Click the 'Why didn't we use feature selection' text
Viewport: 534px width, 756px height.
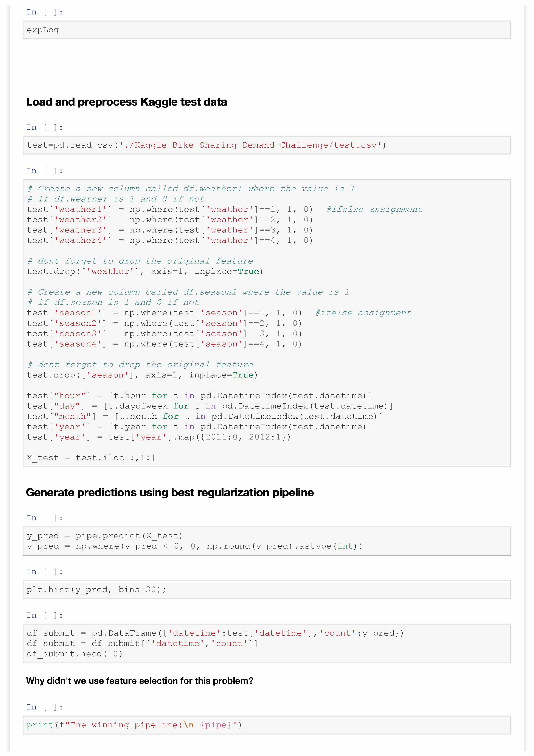point(140,681)
